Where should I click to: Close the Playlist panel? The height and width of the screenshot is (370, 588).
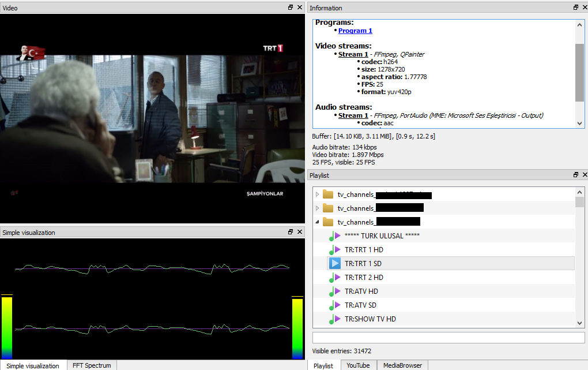click(585, 175)
